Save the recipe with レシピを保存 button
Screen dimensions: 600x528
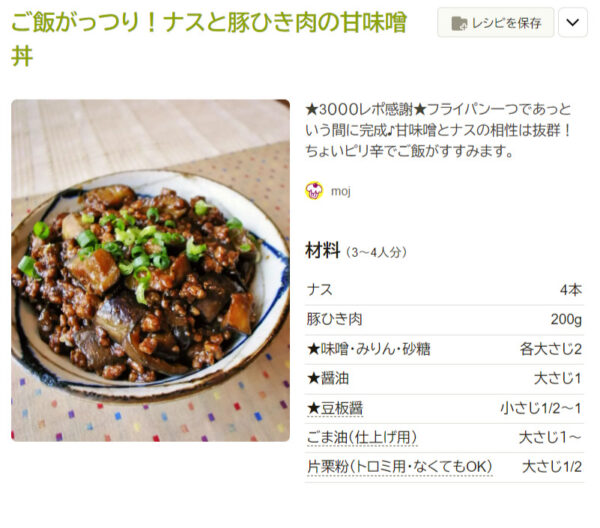pyautogui.click(x=496, y=22)
